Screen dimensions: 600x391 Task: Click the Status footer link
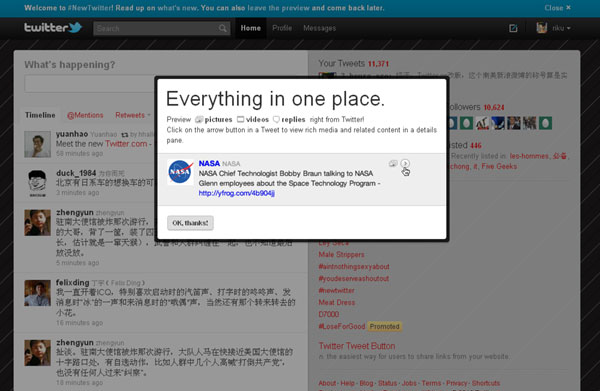(x=387, y=383)
